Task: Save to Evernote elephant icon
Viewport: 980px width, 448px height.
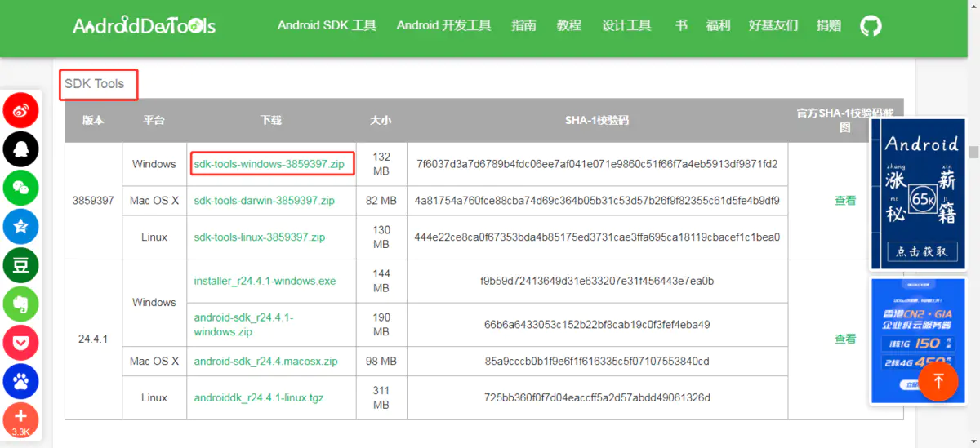Action: pyautogui.click(x=21, y=304)
